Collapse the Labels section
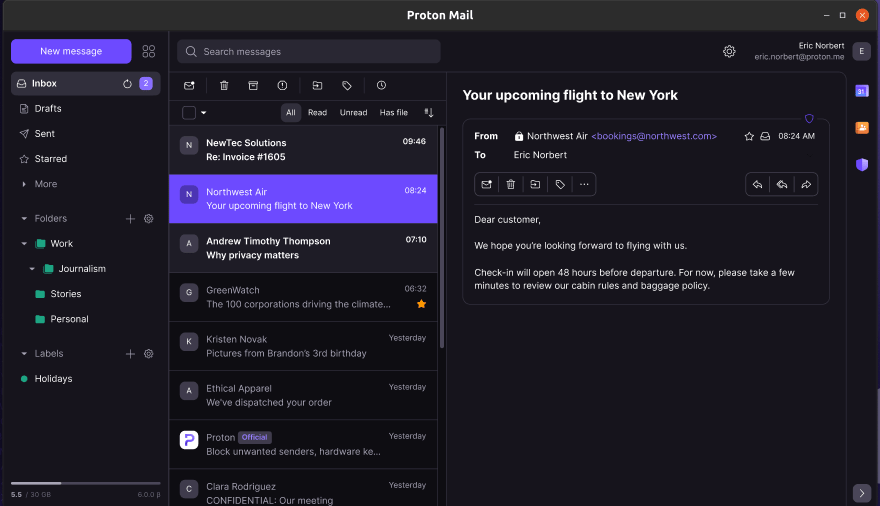This screenshot has height=506, width=880. pyautogui.click(x=24, y=354)
